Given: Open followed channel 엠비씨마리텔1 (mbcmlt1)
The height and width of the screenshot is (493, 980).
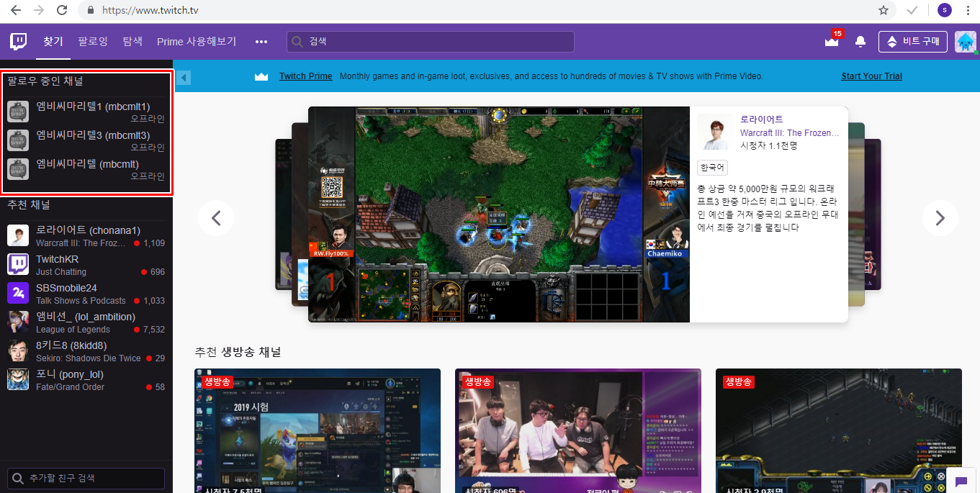Looking at the screenshot, I should click(x=86, y=112).
